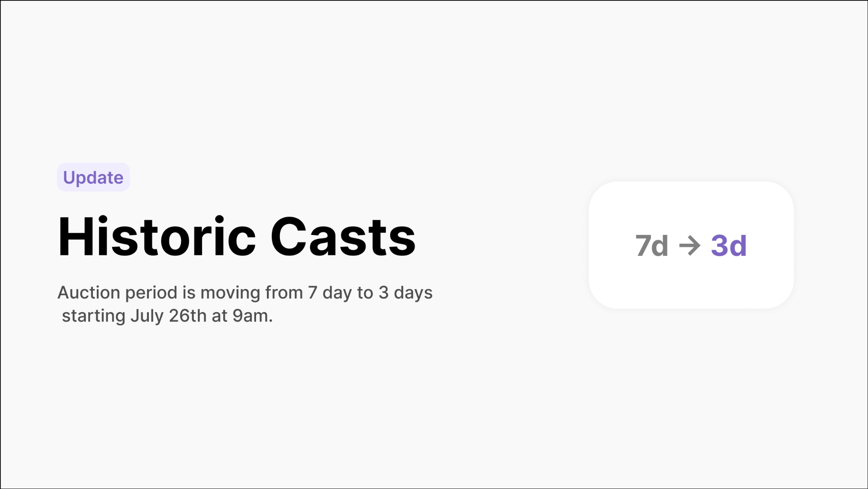
Task: Select the purple 3d label
Action: pos(729,246)
